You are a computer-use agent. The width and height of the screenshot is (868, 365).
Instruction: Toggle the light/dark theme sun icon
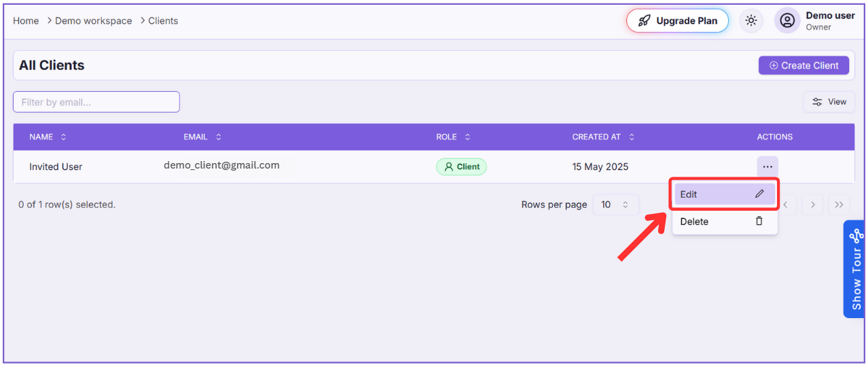[751, 20]
